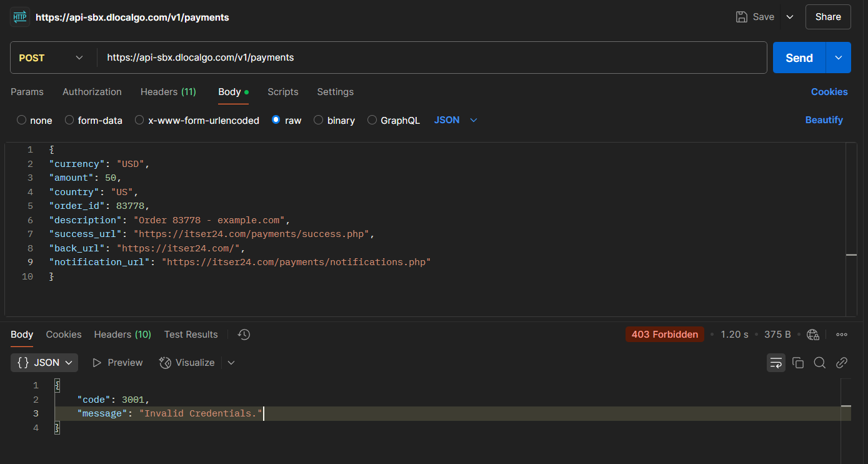Switch to the Params tab
Screen dimensions: 868x464
(27, 92)
